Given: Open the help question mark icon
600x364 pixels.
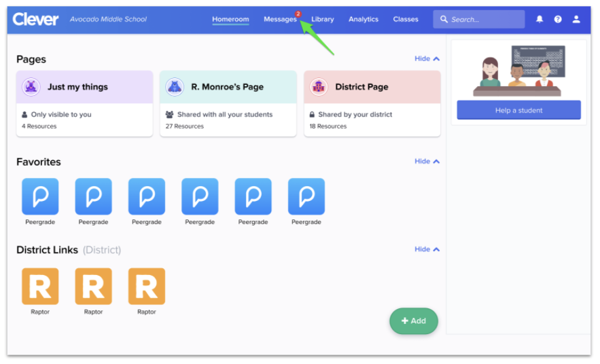Looking at the screenshot, I should click(x=558, y=20).
